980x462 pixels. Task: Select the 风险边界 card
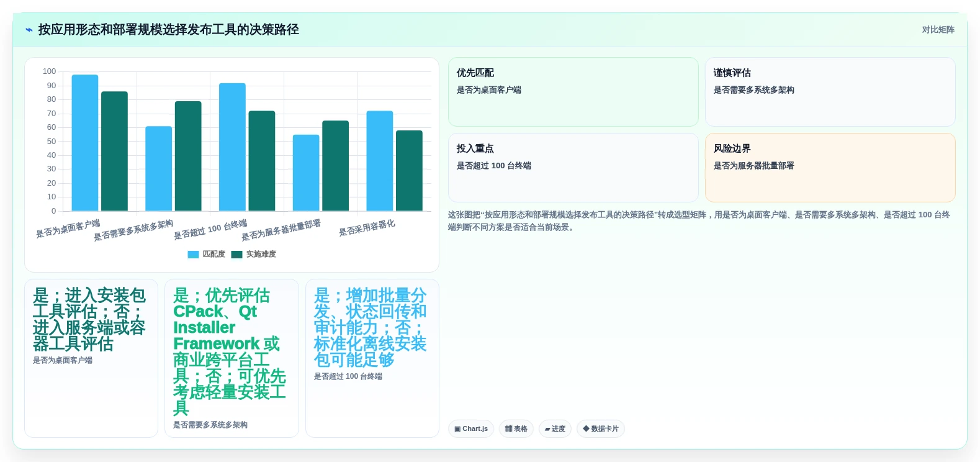click(x=830, y=168)
